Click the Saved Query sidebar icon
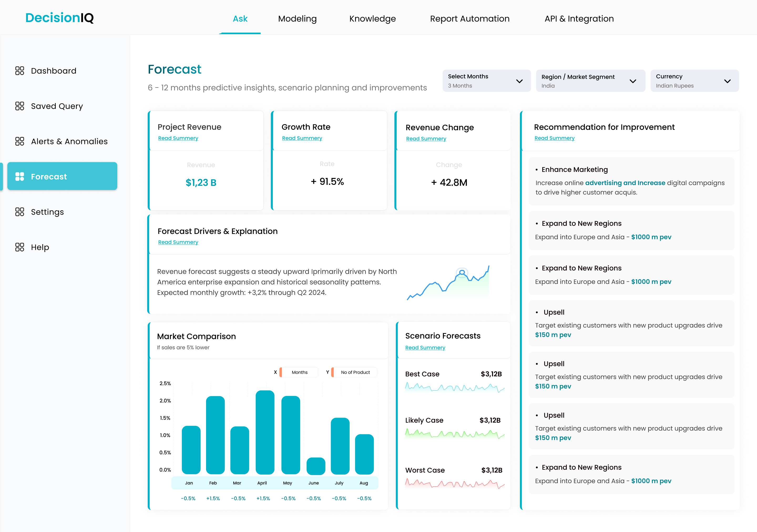The width and height of the screenshot is (757, 532). (20, 106)
